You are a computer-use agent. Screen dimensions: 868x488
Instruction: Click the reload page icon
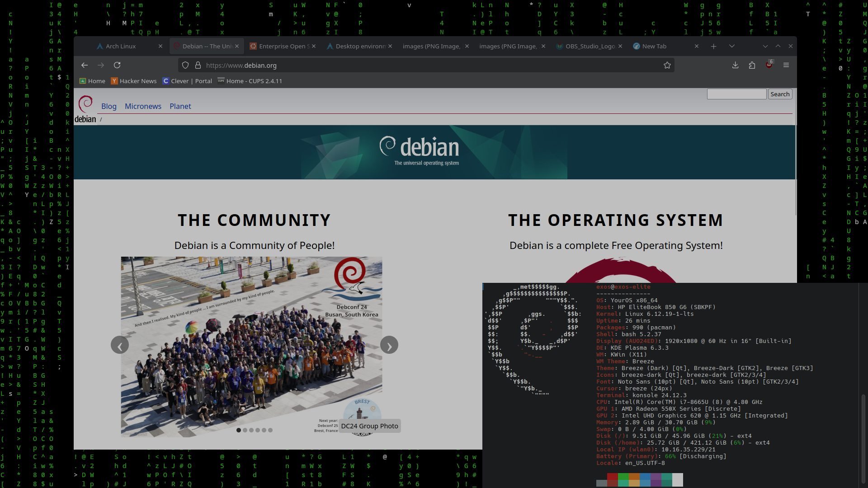tap(117, 65)
